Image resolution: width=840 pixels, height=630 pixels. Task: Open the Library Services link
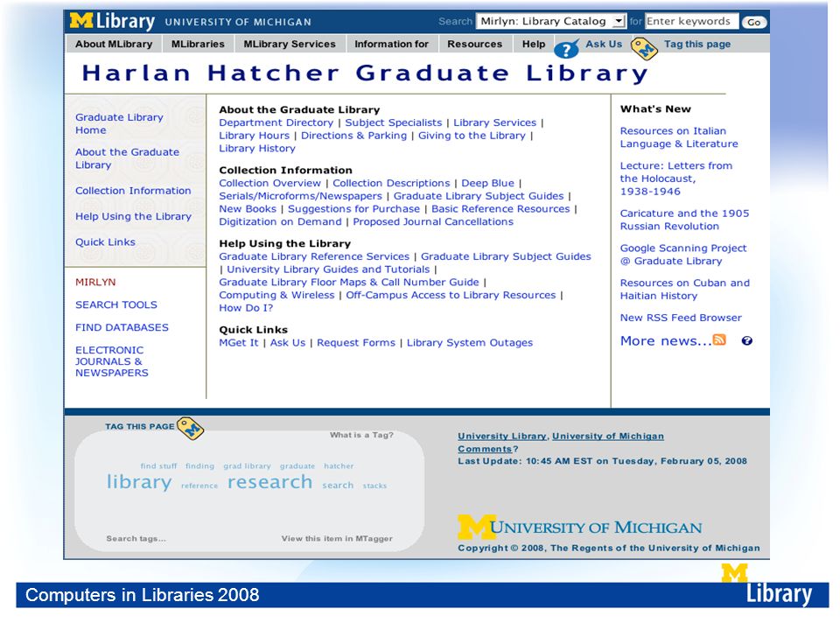coord(494,122)
